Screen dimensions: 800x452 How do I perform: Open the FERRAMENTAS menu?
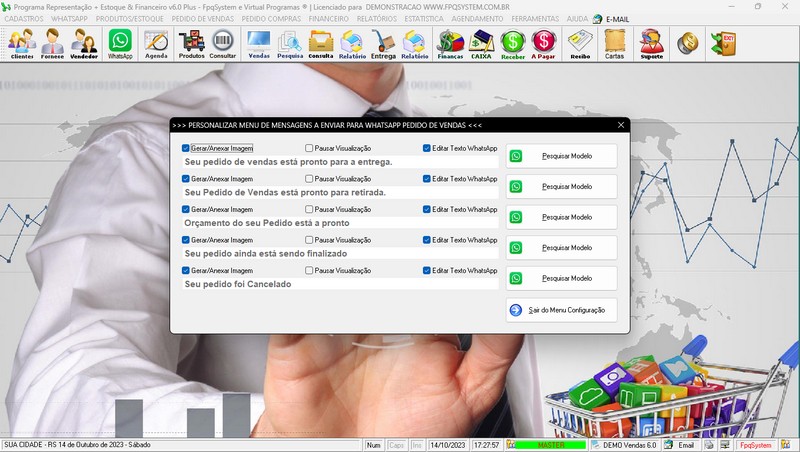coord(535,19)
